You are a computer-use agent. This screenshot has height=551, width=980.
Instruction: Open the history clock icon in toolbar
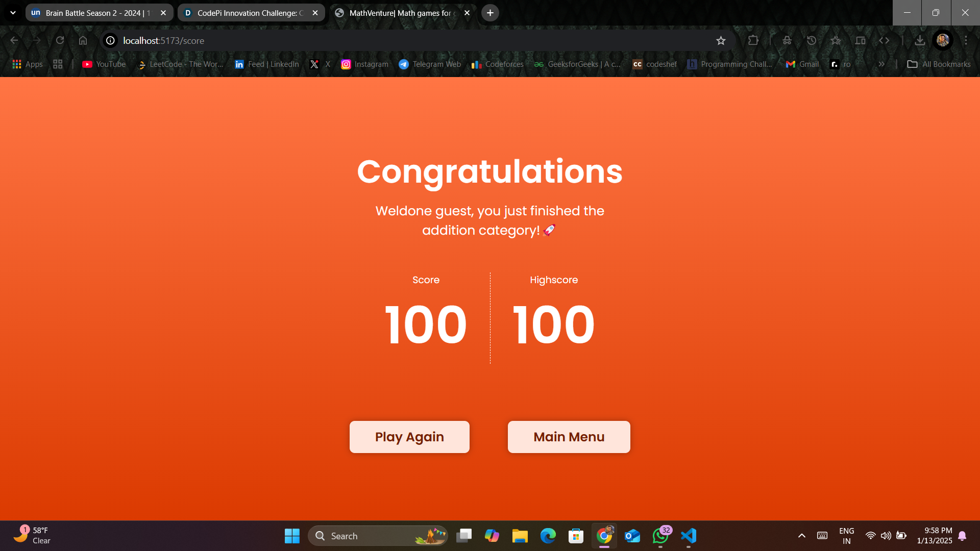pos(812,41)
